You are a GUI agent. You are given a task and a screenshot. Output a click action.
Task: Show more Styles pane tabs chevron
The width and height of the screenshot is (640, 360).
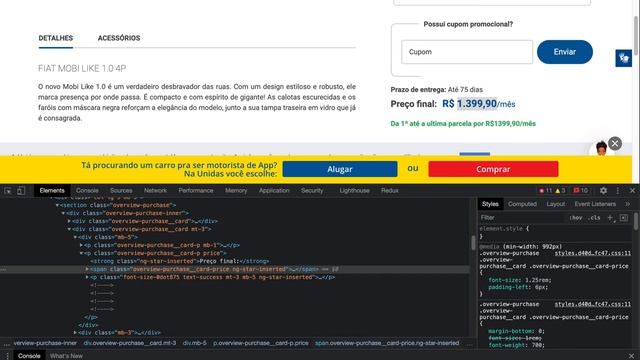point(627,204)
